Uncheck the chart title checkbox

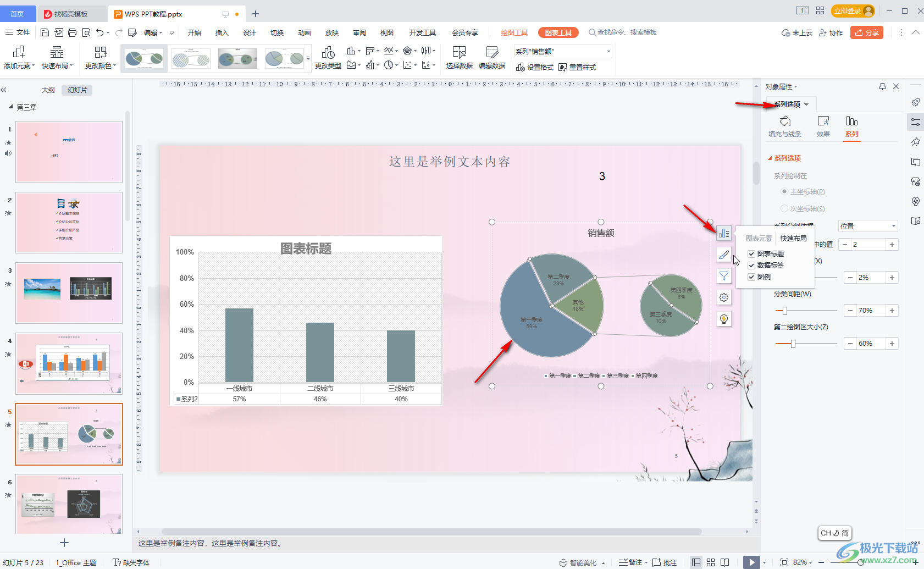coord(751,254)
